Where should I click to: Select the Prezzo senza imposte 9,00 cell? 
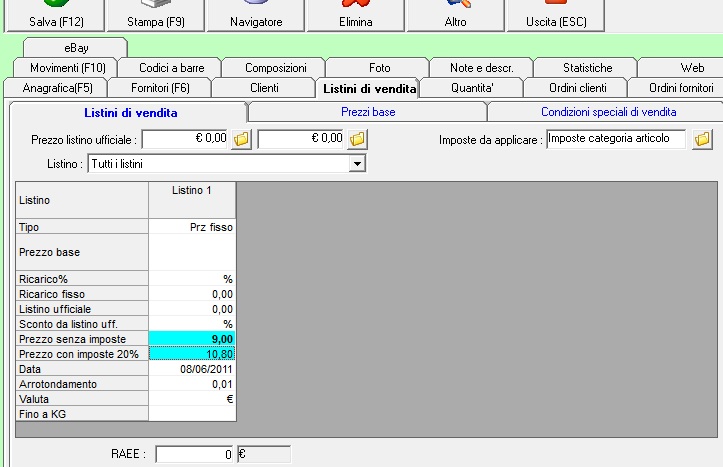tap(192, 339)
